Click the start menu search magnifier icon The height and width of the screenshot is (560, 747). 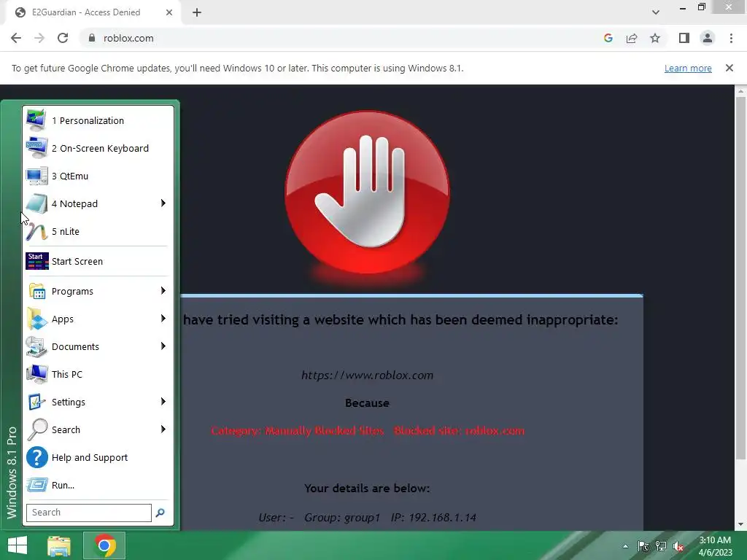click(160, 513)
